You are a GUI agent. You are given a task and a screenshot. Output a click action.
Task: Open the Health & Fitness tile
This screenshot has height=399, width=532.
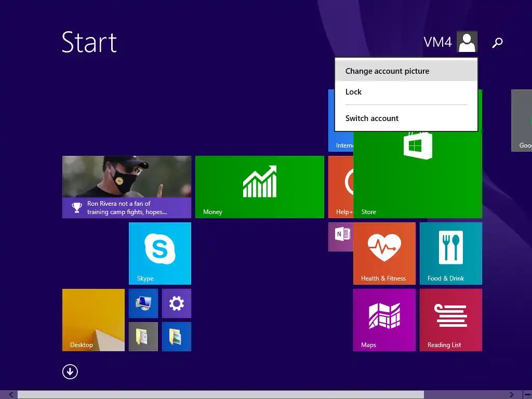coord(384,254)
